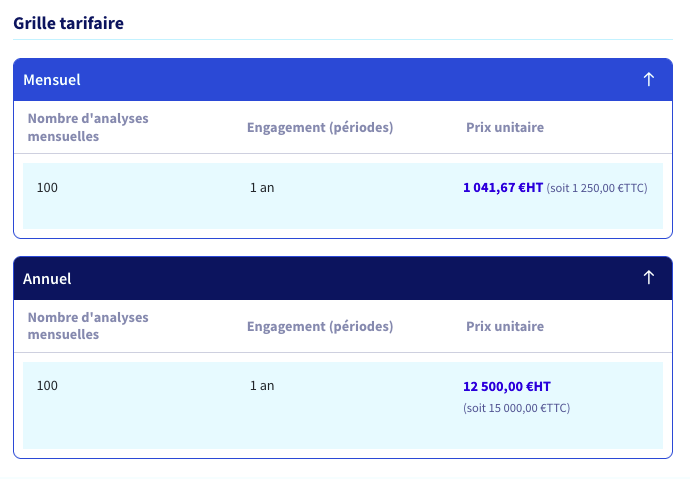Click the Mensuel accordion header
This screenshot has height=479, width=690.
click(x=343, y=80)
